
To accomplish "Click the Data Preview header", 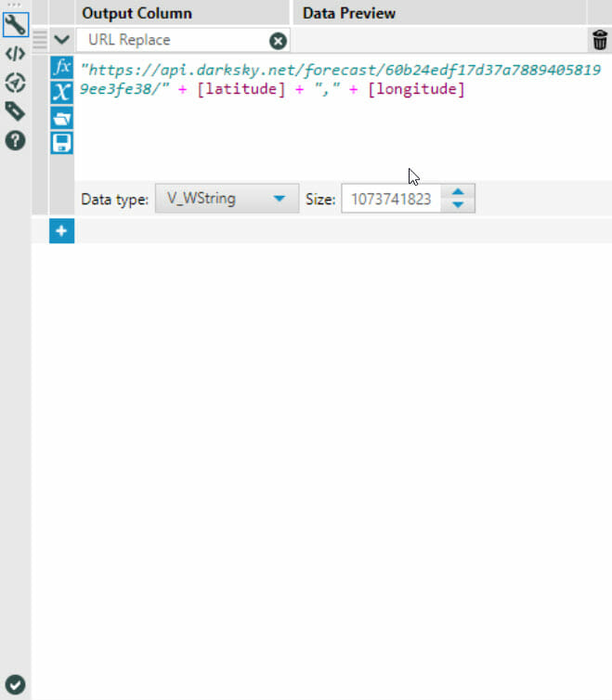I will [x=349, y=13].
